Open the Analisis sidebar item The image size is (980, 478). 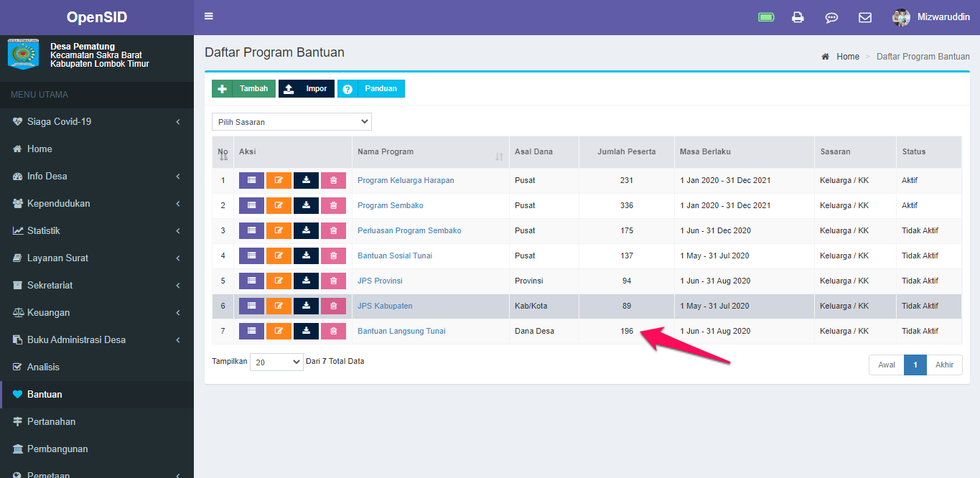97,367
